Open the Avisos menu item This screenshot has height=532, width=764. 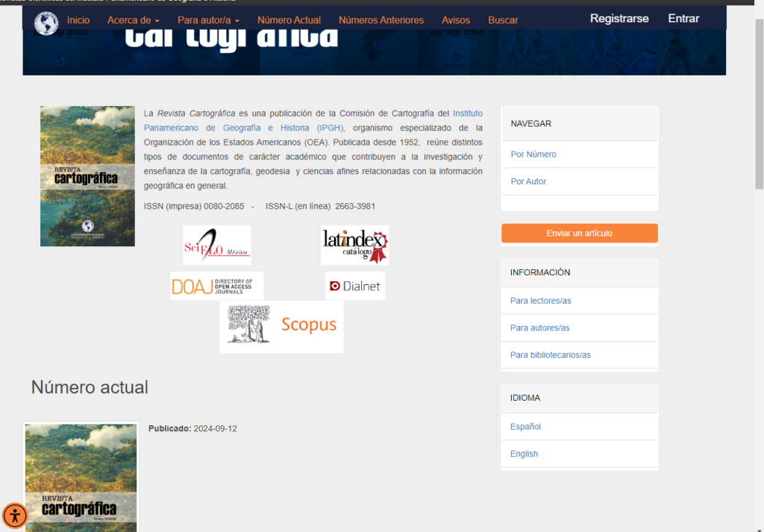[456, 20]
